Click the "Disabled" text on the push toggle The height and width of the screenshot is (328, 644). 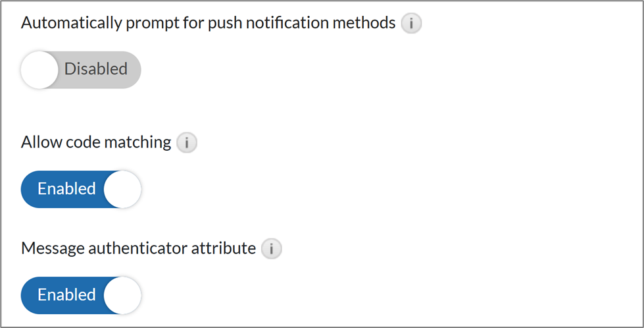pos(95,69)
